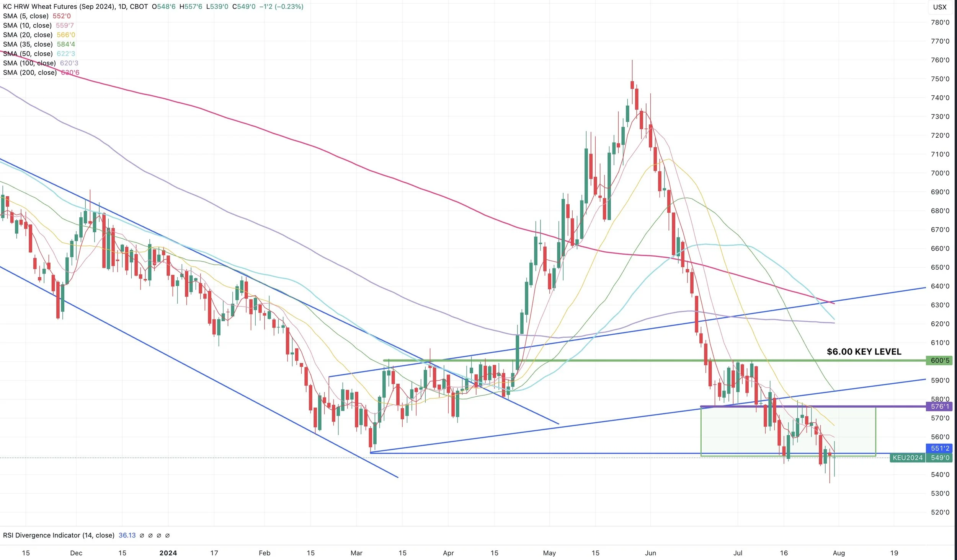Select the $6.00 KEY LEVEL text annotation
Viewport: 957px width, 560px height.
[864, 352]
